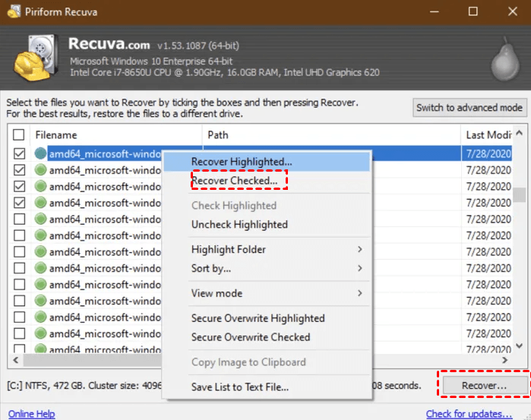Expand the Highlight Folder submenu arrow

[359, 249]
